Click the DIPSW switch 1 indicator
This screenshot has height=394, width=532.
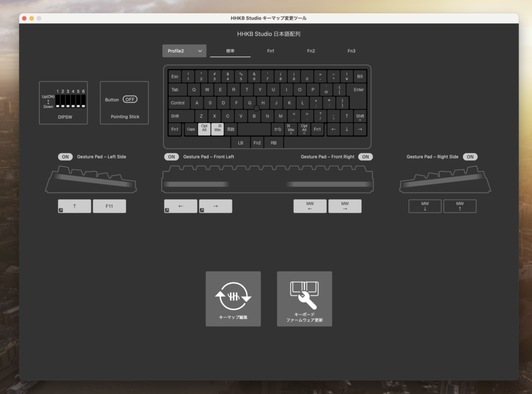coord(57,100)
